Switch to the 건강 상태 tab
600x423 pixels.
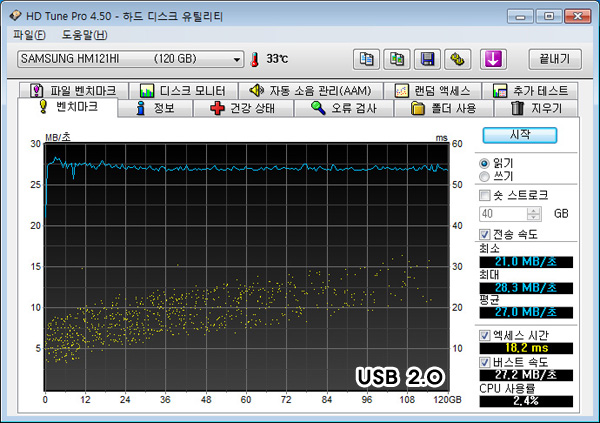click(x=243, y=108)
